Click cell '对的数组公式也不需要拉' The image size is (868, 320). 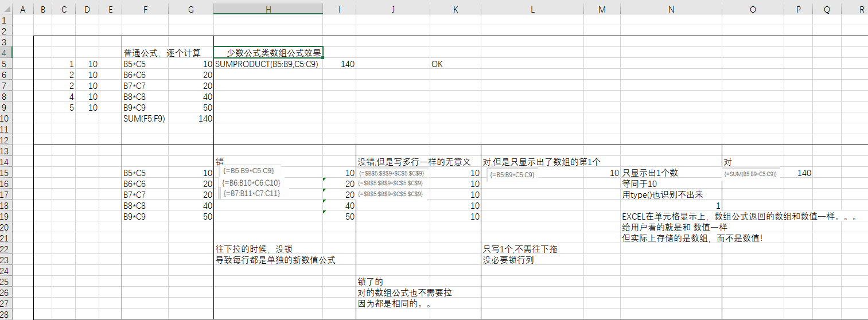click(404, 293)
